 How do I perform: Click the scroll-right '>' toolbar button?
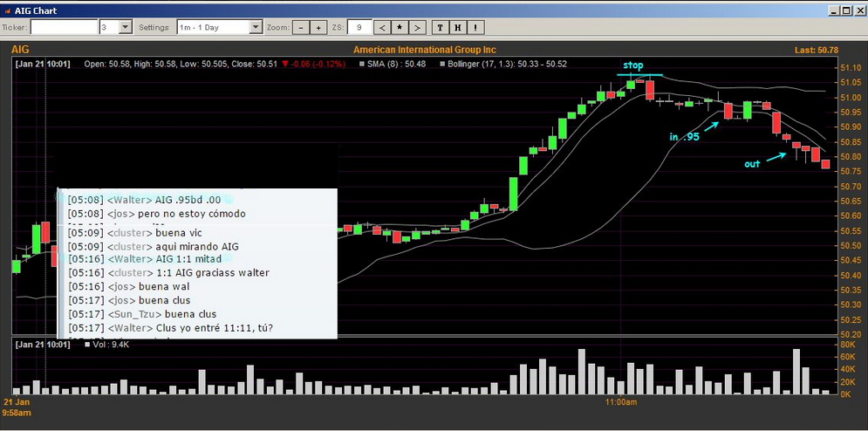point(417,27)
